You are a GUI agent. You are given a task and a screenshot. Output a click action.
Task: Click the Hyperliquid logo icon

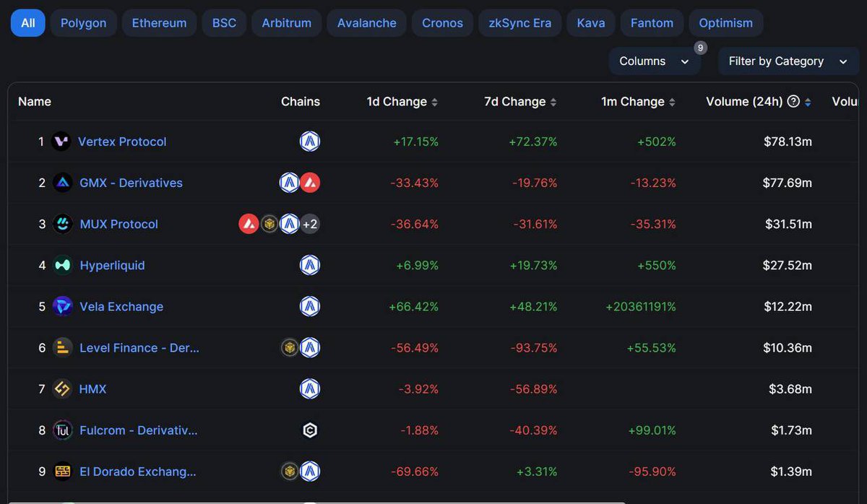tap(63, 265)
